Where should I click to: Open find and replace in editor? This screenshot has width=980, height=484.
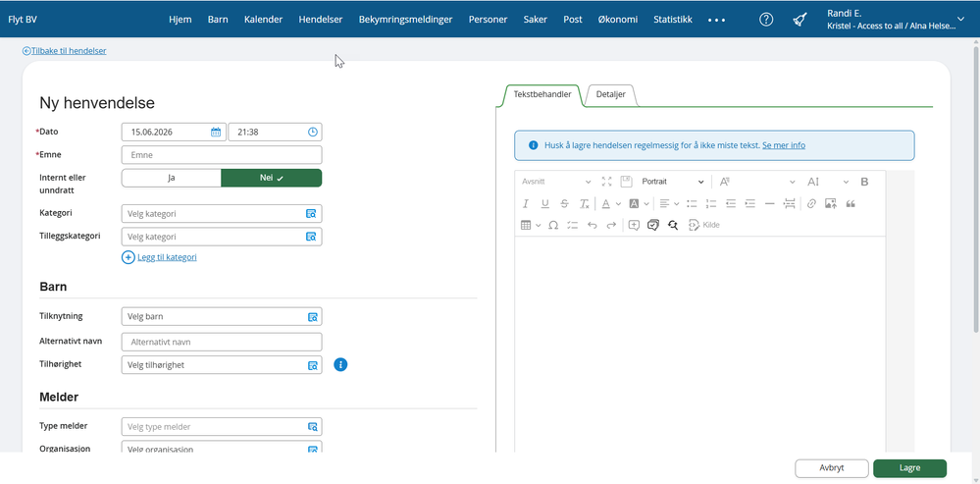[673, 225]
